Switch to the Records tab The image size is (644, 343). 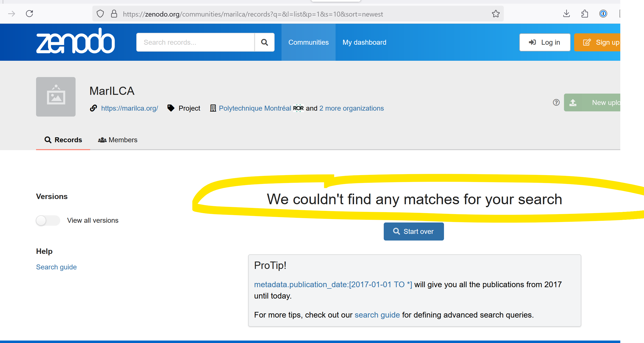coord(63,140)
